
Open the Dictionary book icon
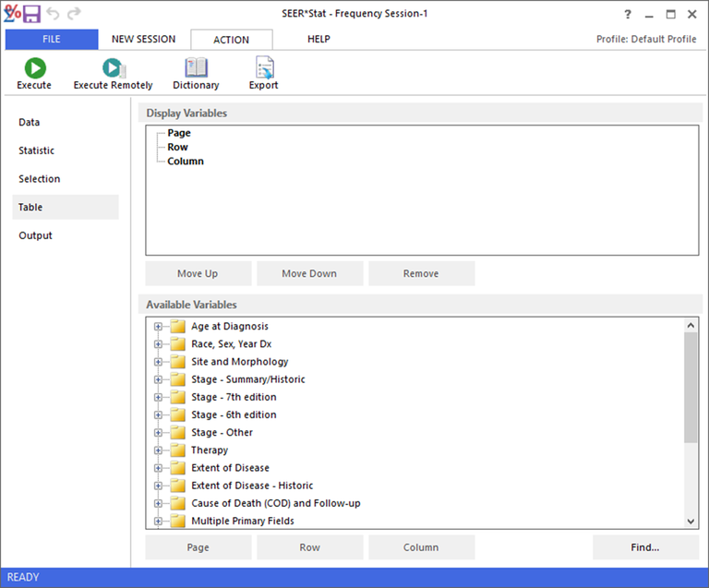tap(196, 67)
